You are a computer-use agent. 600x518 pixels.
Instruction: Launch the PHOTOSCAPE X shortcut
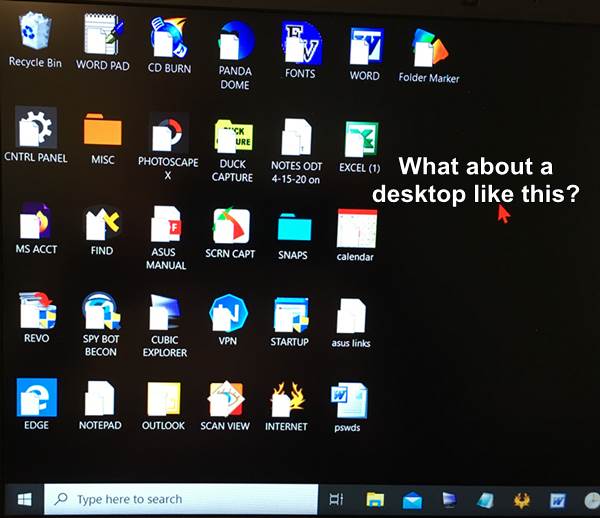[x=169, y=133]
